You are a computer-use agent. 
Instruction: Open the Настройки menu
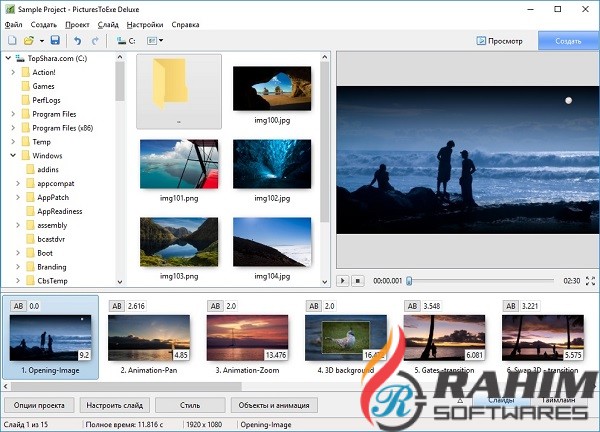coord(146,24)
